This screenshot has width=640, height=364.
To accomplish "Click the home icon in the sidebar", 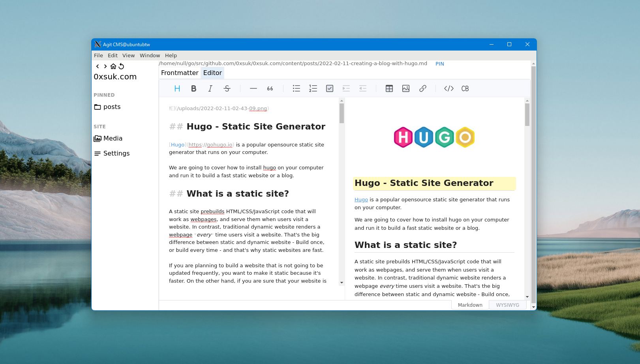I will (x=113, y=66).
